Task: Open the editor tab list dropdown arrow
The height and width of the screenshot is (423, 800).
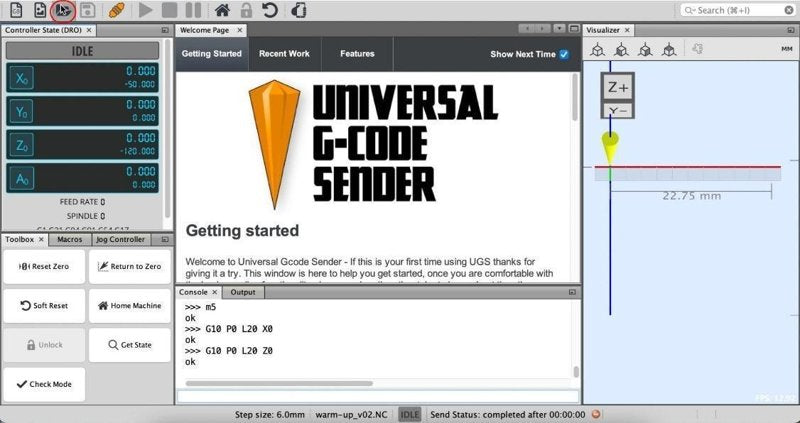Action: pyautogui.click(x=560, y=29)
